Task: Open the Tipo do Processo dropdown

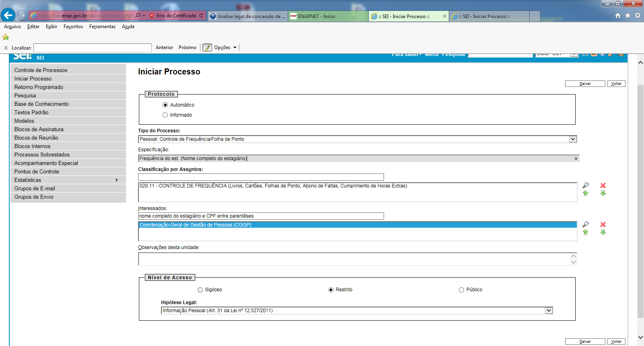Action: (573, 139)
